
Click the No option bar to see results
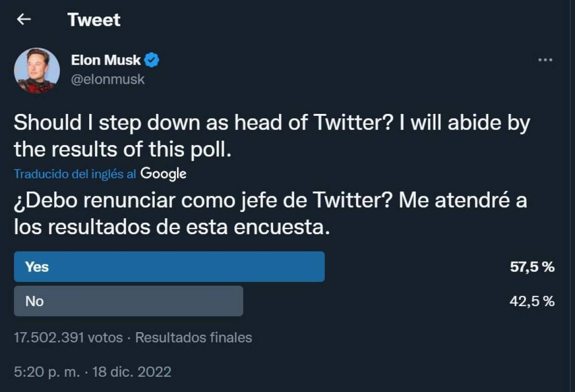129,301
